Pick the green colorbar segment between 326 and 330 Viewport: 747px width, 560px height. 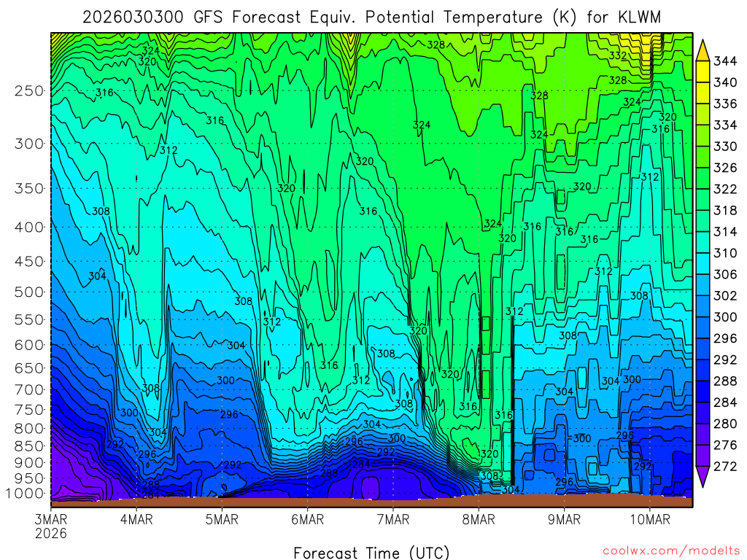click(703, 157)
